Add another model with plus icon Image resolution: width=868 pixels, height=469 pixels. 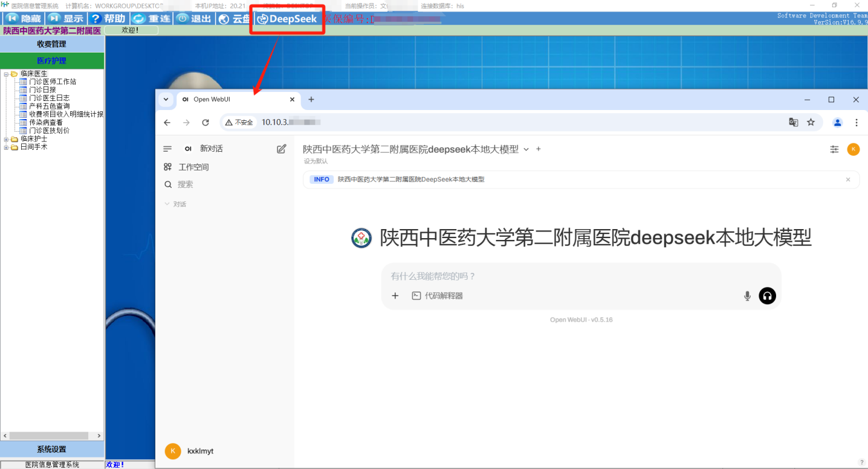pyautogui.click(x=539, y=149)
